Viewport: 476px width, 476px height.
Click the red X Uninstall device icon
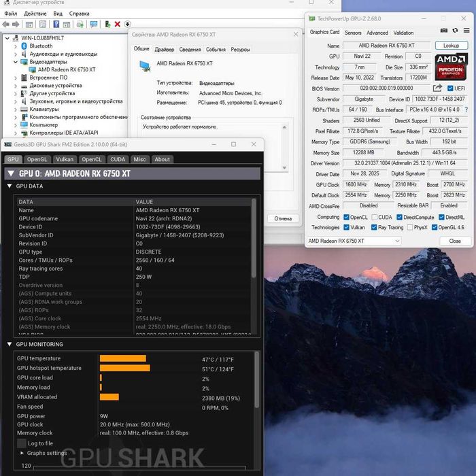pos(118,24)
